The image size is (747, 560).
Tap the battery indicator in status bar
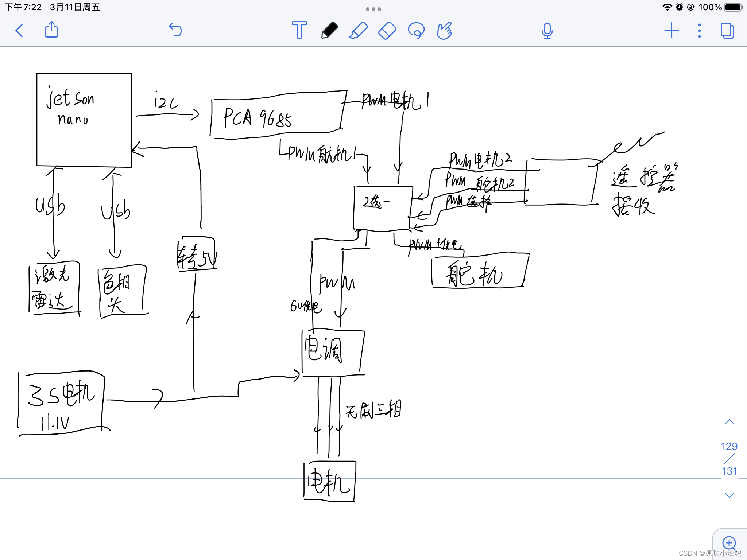click(733, 7)
